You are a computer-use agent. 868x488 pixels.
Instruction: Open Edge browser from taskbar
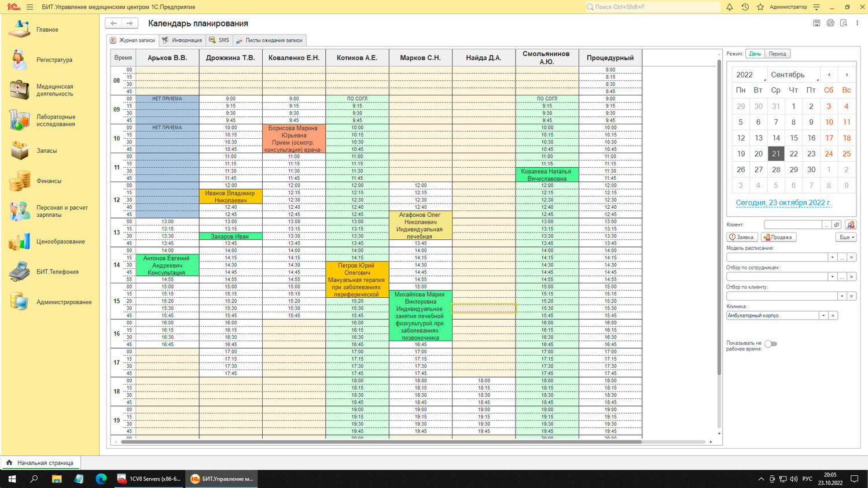point(101,479)
